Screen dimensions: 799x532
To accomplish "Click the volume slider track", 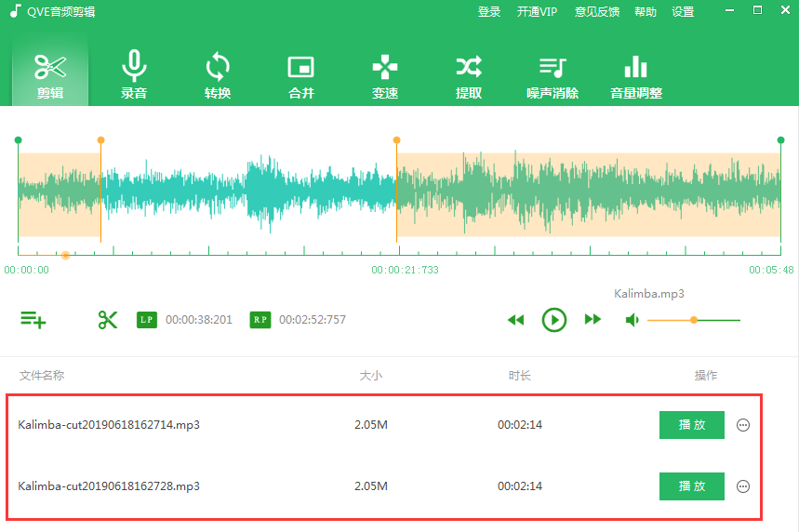I will (716, 320).
